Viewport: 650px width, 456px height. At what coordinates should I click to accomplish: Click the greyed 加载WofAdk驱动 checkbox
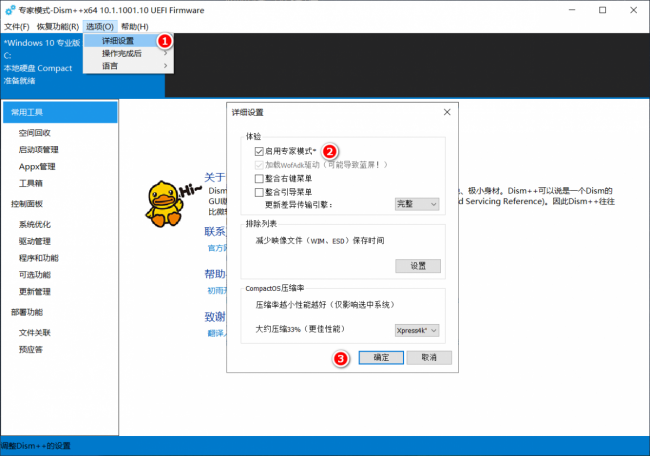click(259, 165)
